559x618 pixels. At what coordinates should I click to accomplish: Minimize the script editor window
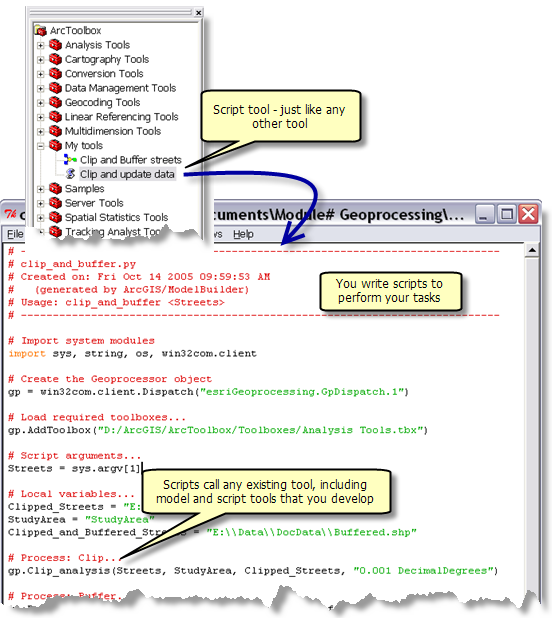(484, 214)
